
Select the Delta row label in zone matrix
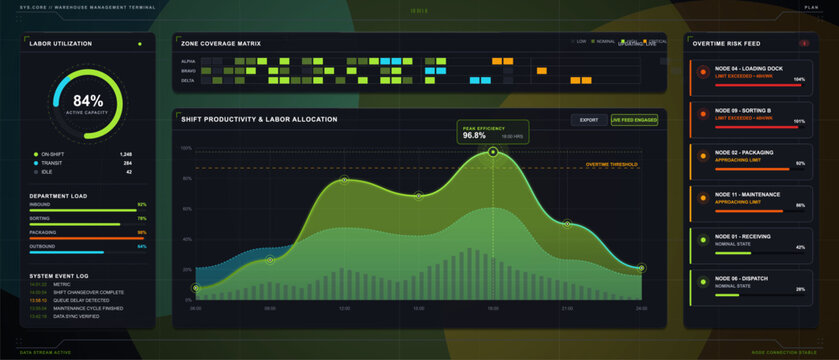coord(188,81)
